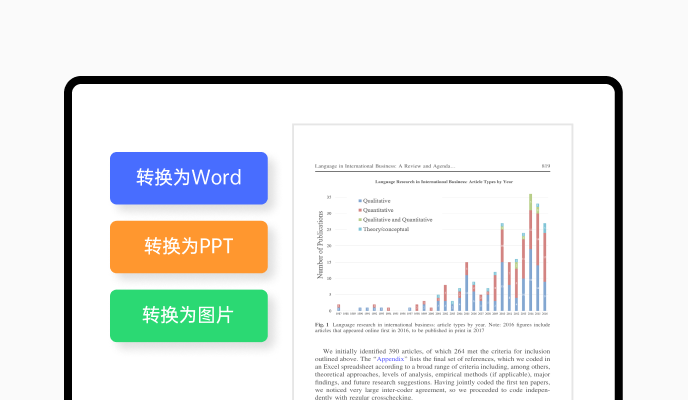Click the Qualitative legend entry
Viewport: 688px width, 400px height.
374,201
